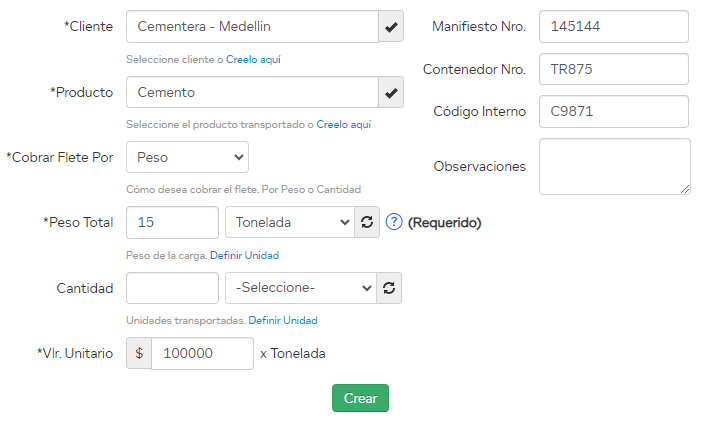This screenshot has width=716, height=424.
Task: Open the Cantidad -Seleccione- dropdown
Action: (301, 288)
